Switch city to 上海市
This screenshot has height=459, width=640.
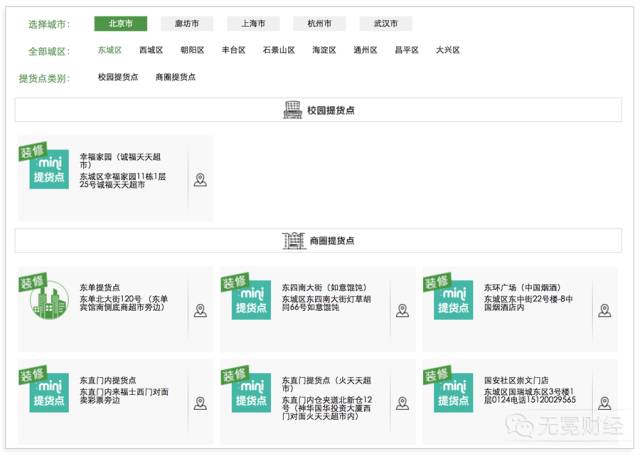(x=252, y=24)
